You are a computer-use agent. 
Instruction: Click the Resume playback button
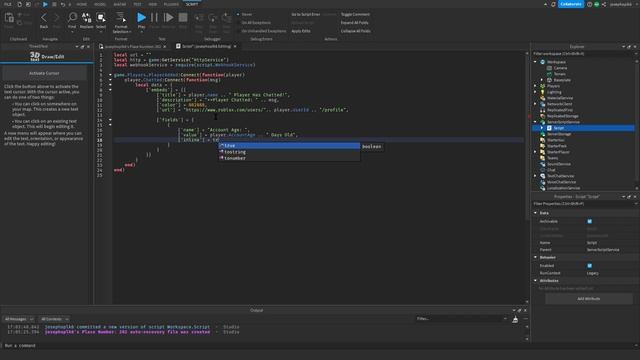point(168,17)
